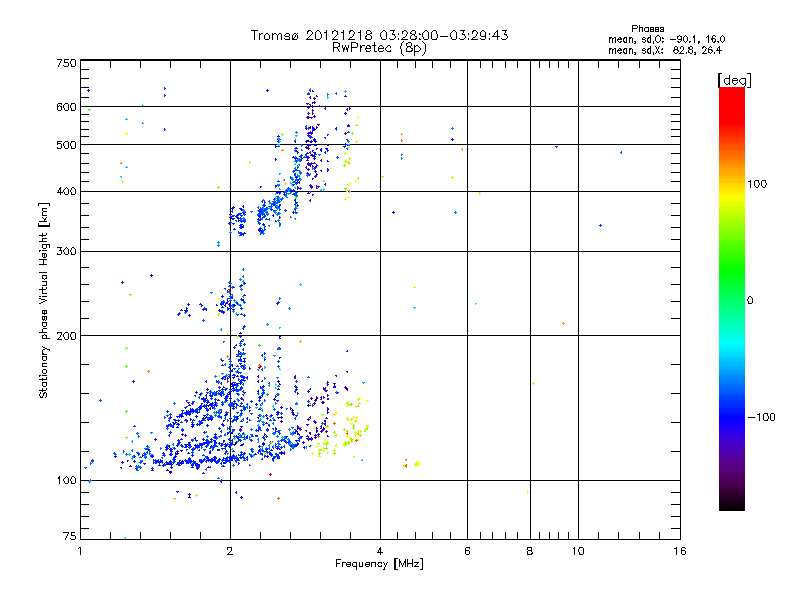Click the x-axis label '2'
Screen dimensions: 800x600
click(230, 551)
